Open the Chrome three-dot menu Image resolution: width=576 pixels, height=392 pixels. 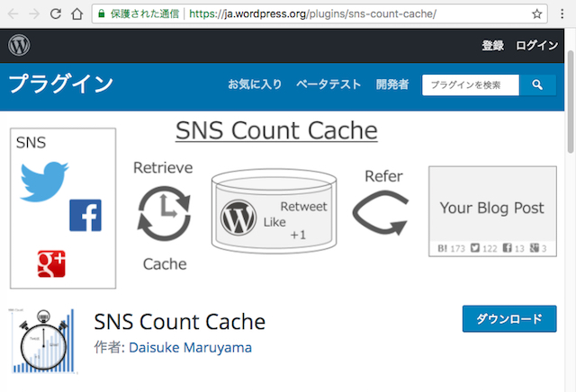coord(562,14)
